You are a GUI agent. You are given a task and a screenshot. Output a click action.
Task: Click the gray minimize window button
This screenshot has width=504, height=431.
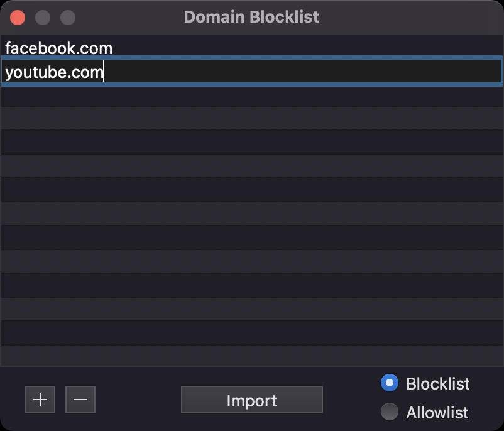coord(43,17)
